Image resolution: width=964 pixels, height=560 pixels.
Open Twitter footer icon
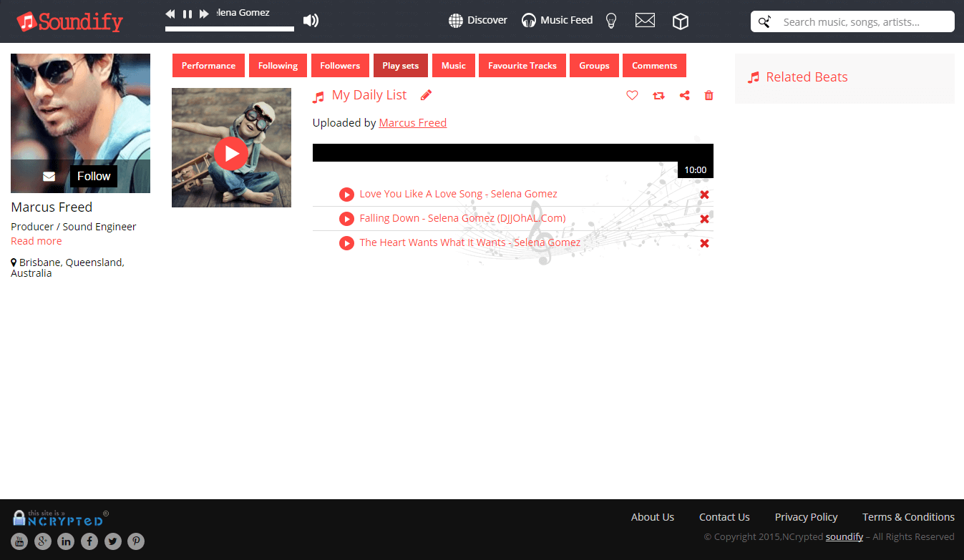tap(113, 541)
